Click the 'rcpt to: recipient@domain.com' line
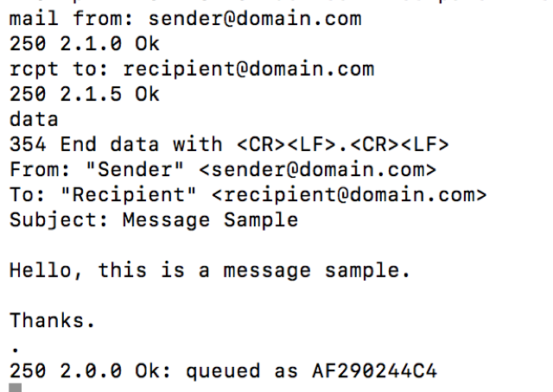 tap(192, 69)
